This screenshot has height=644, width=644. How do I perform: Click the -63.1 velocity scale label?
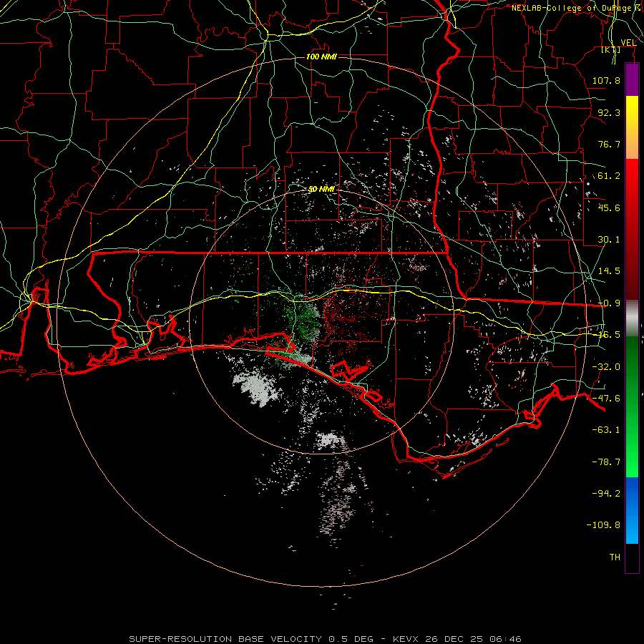tap(606, 430)
